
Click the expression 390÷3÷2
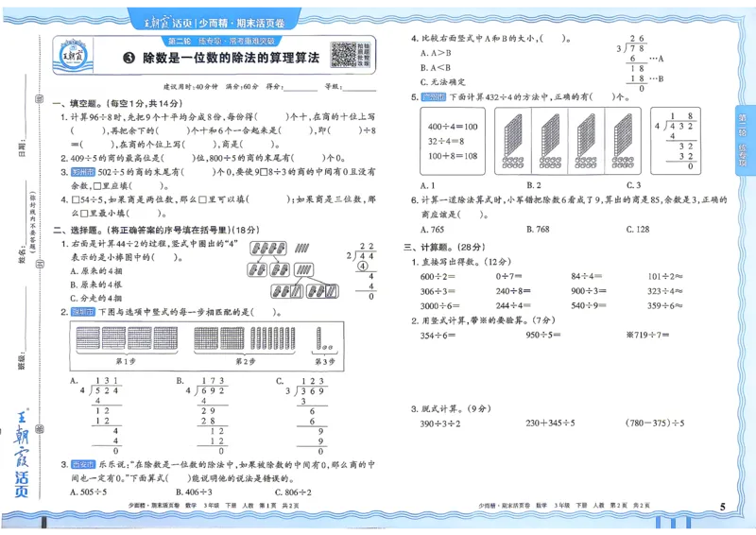click(440, 423)
